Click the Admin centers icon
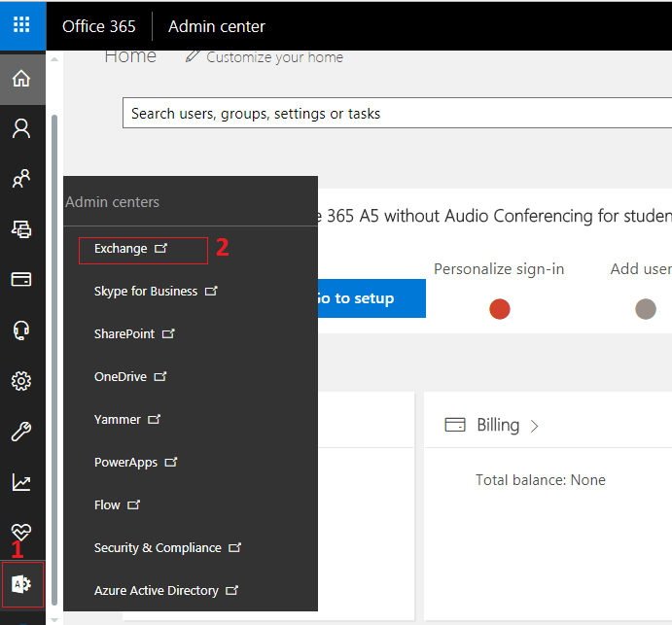Screen dimensions: 672x625 click(21, 584)
